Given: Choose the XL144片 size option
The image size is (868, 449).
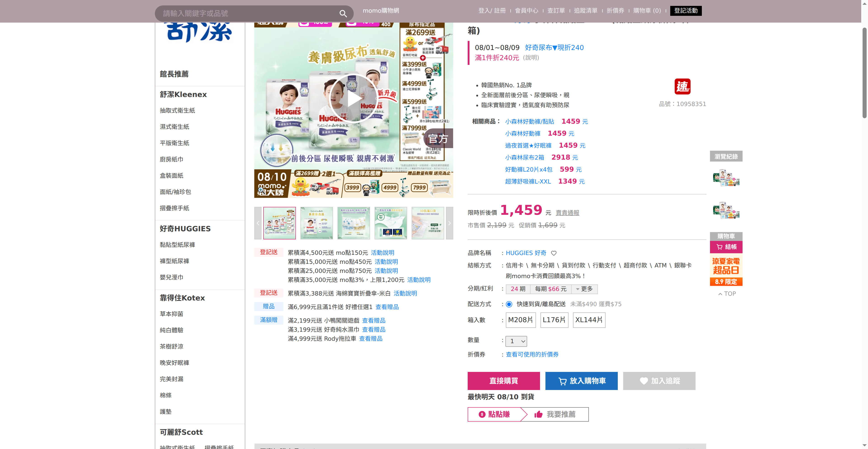Looking at the screenshot, I should click(x=589, y=320).
